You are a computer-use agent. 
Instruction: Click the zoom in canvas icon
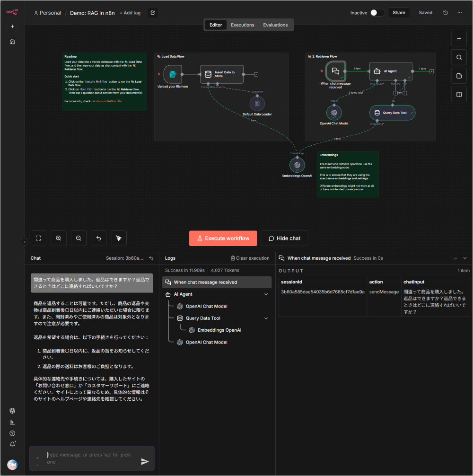[59, 238]
